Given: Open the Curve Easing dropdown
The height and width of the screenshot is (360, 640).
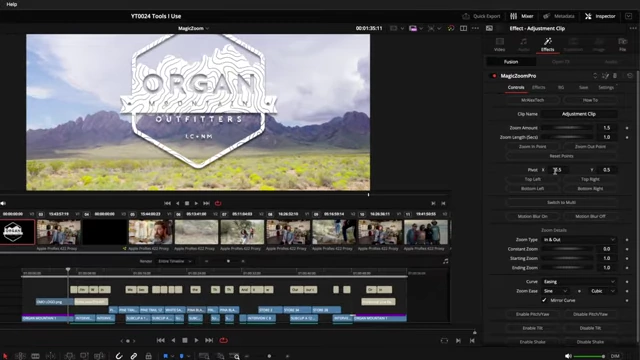Looking at the screenshot, I should (579, 282).
